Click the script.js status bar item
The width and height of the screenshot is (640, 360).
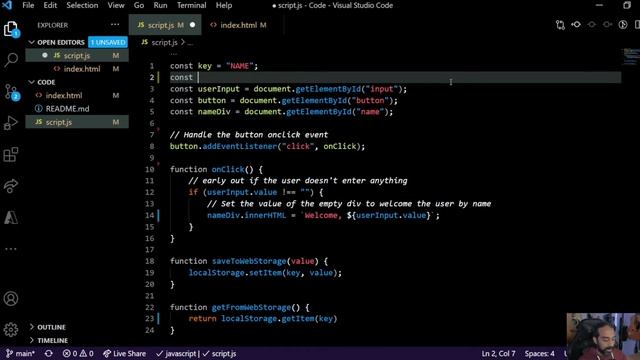[x=220, y=353]
